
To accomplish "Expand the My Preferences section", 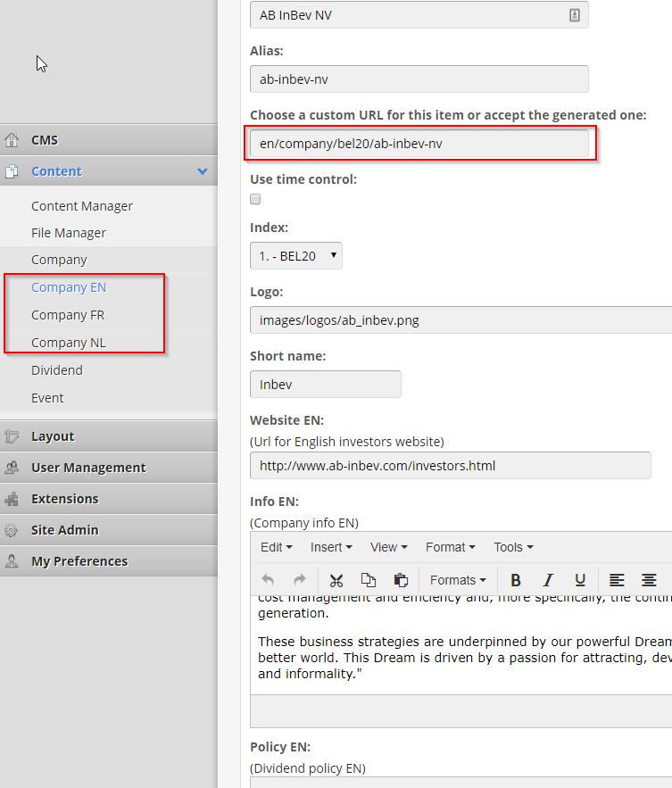I will [109, 560].
